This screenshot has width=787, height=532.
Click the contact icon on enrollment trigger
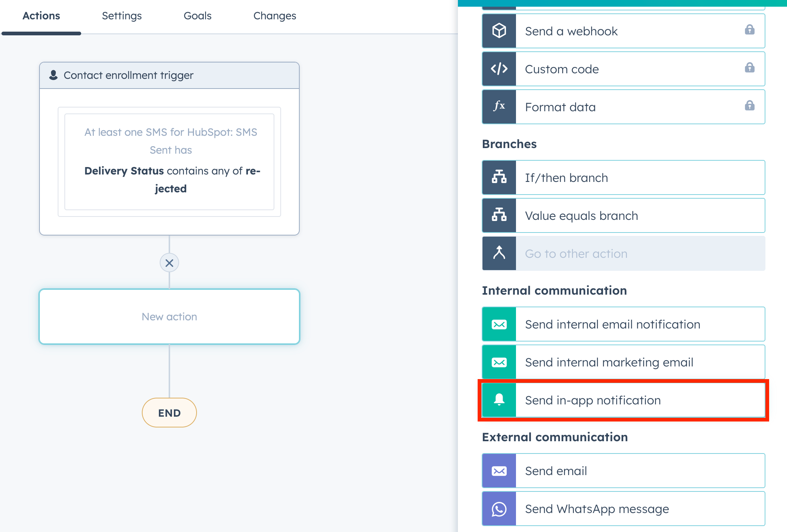pos(53,75)
